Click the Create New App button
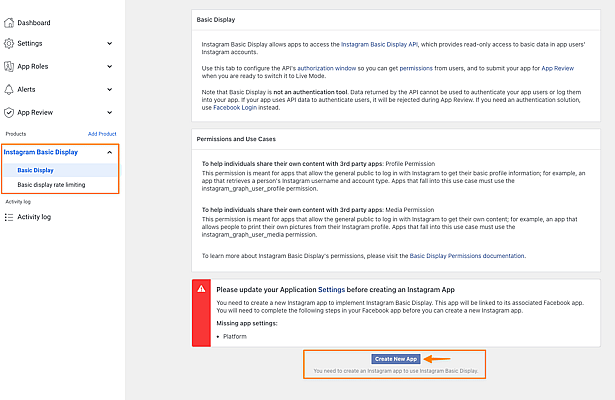Image resolution: width=615 pixels, height=400 pixels. pos(396,359)
